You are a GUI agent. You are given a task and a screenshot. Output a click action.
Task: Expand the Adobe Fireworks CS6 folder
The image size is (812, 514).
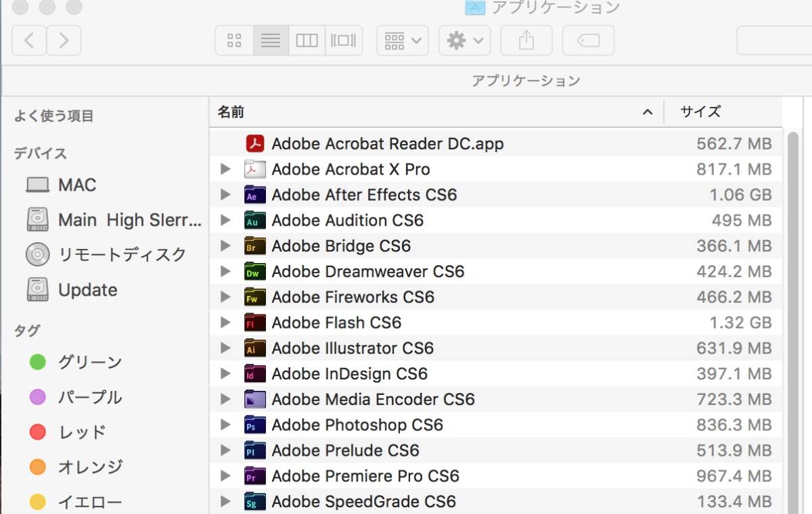click(226, 297)
